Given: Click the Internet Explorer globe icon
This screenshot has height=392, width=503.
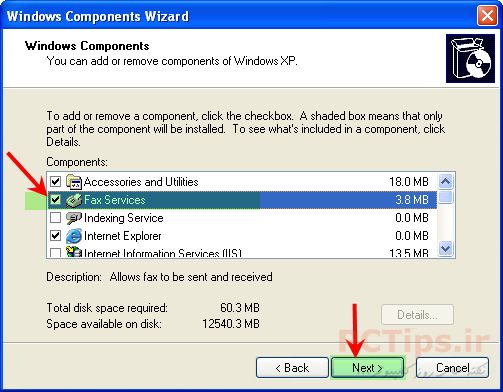Looking at the screenshot, I should [74, 236].
